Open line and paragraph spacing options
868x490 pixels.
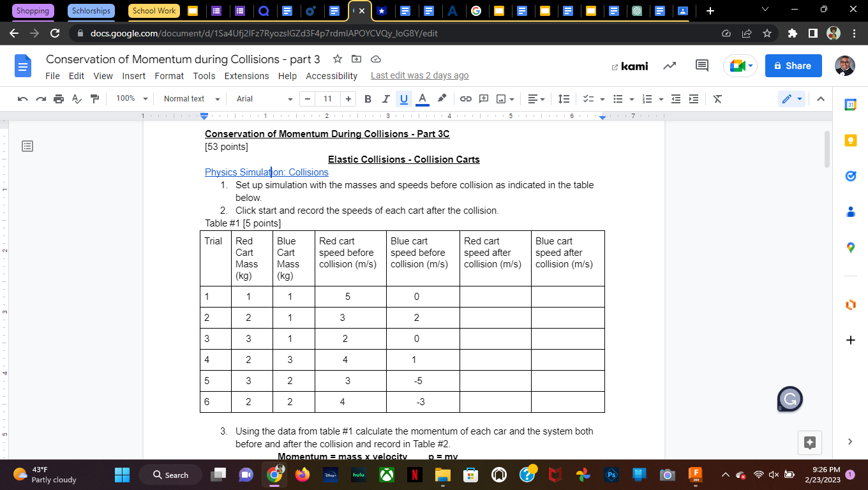tap(564, 99)
